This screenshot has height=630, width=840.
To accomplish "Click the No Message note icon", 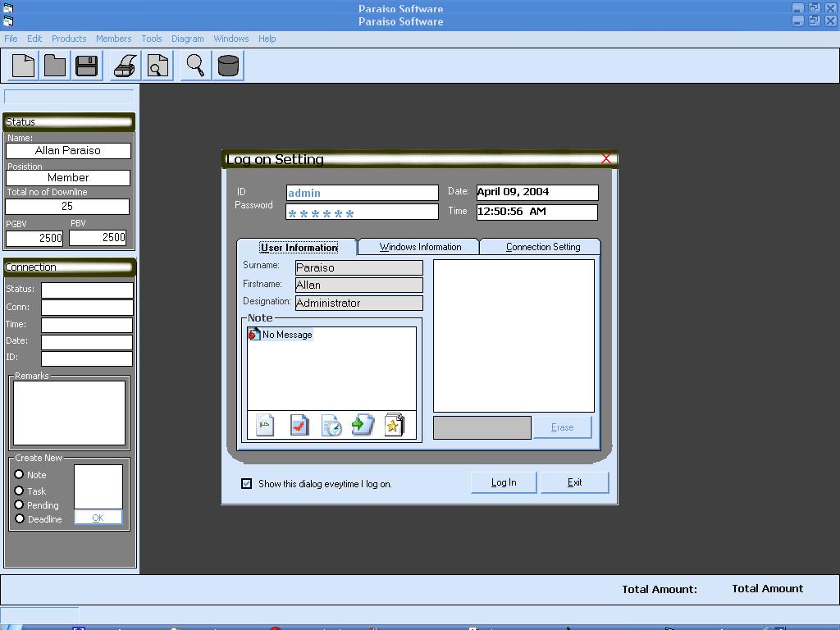I will point(254,335).
